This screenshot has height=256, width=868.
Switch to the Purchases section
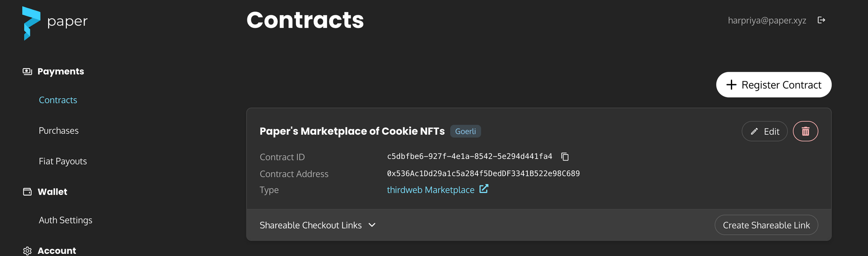coord(59,130)
